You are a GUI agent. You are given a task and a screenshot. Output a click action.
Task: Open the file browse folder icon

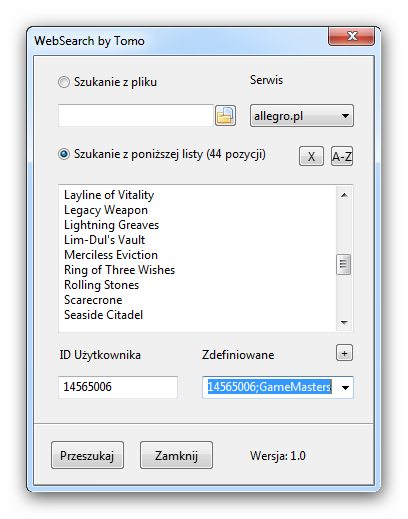[225, 116]
